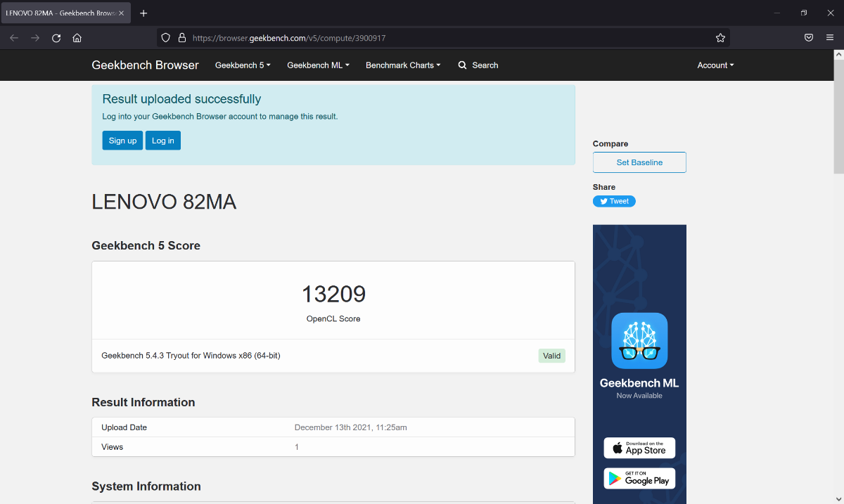Go to browser home page icon
844x504 pixels.
pos(77,38)
